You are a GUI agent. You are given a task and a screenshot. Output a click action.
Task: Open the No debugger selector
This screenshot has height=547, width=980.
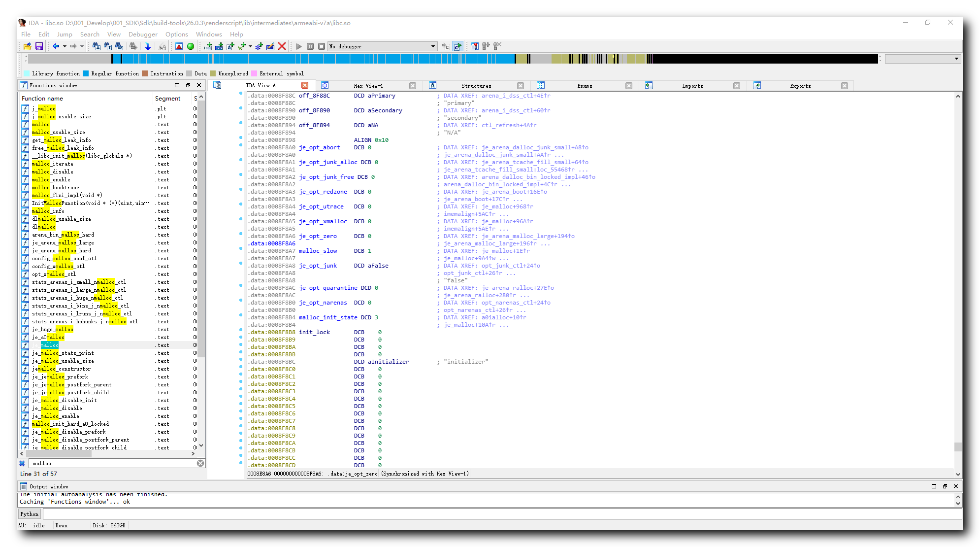tap(382, 46)
